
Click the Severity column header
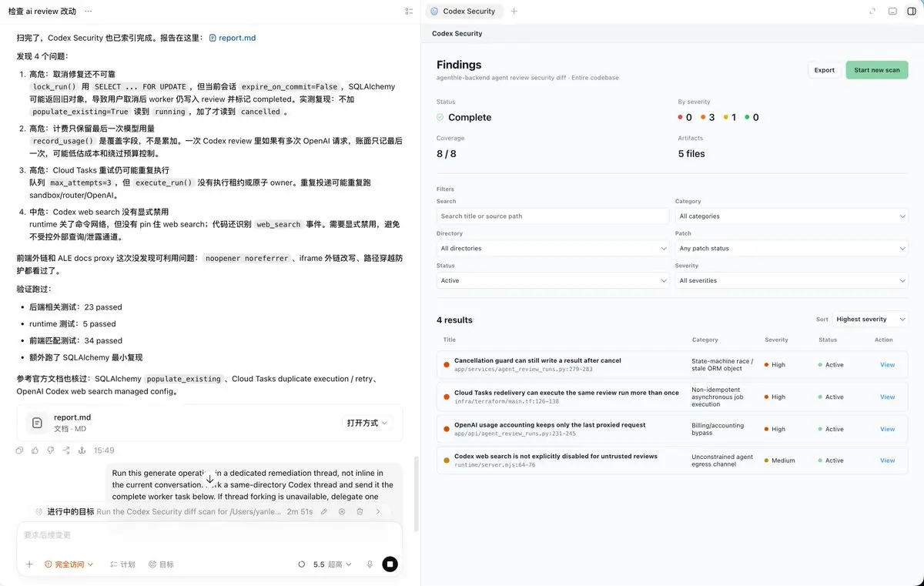tap(776, 340)
